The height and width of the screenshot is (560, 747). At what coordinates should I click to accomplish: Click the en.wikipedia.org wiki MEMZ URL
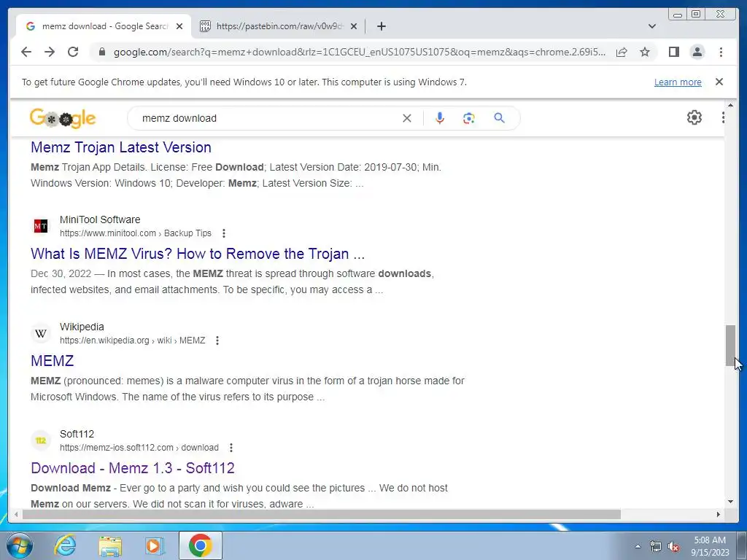133,341
